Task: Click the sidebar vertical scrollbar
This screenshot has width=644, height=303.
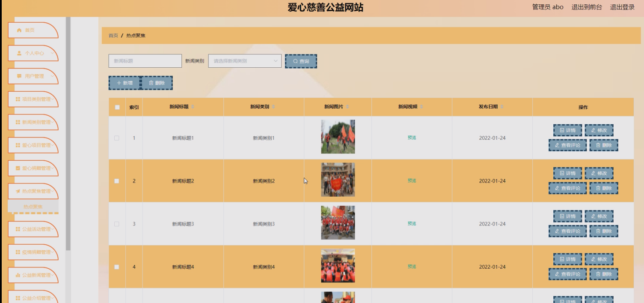Action: 68,134
